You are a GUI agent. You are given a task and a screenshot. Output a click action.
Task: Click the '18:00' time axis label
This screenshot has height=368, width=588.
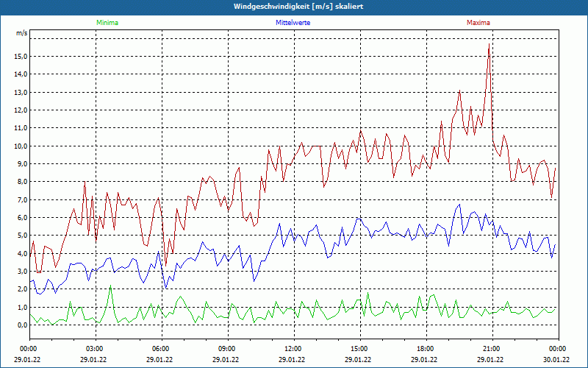coord(427,349)
